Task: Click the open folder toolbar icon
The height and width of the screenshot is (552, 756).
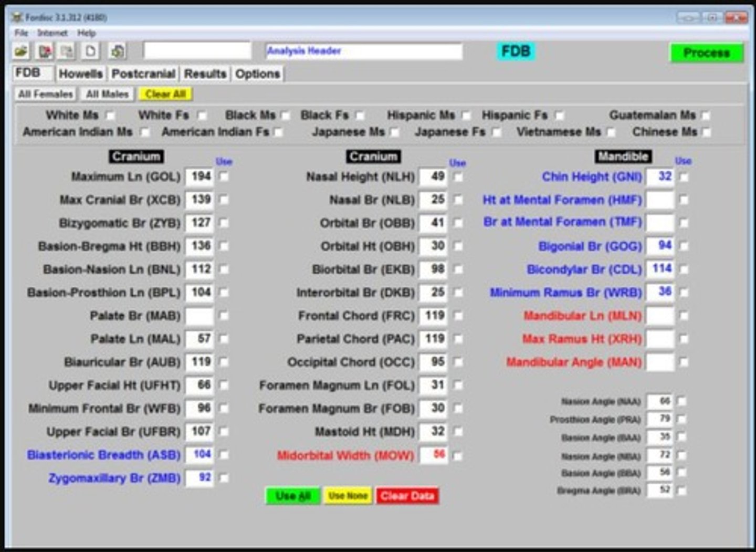Action: click(x=22, y=51)
